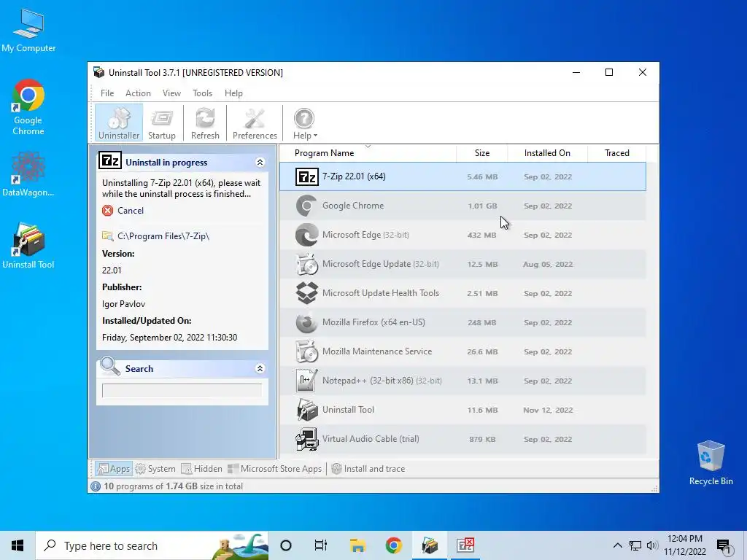Open the volume control in tray
The width and height of the screenshot is (747, 560).
(652, 545)
